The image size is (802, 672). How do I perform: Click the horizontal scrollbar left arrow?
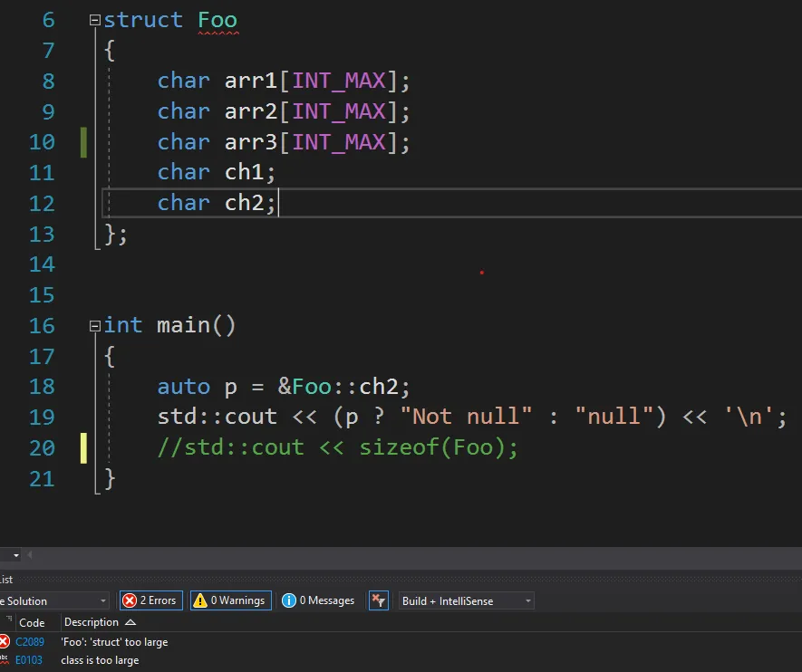(x=30, y=554)
